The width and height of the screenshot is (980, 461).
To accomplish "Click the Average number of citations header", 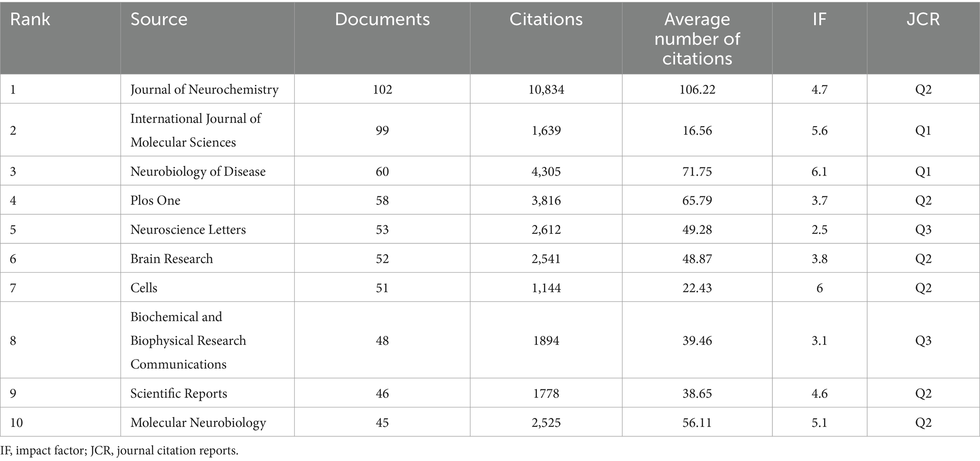I will point(697,39).
